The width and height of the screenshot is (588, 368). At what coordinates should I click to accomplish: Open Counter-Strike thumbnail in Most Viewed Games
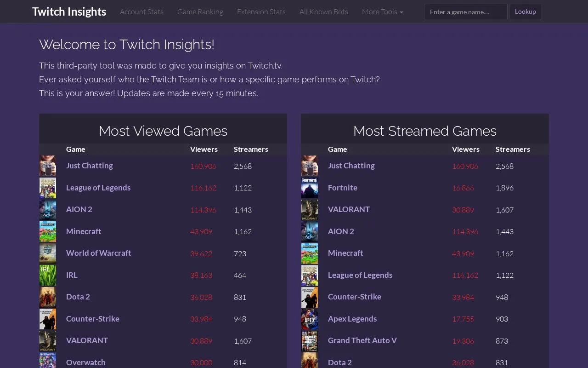click(48, 319)
